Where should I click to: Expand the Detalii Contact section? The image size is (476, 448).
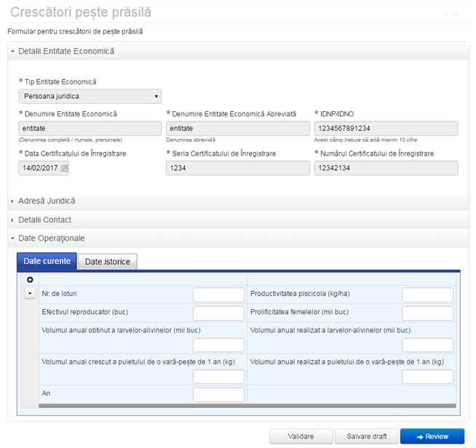(44, 220)
